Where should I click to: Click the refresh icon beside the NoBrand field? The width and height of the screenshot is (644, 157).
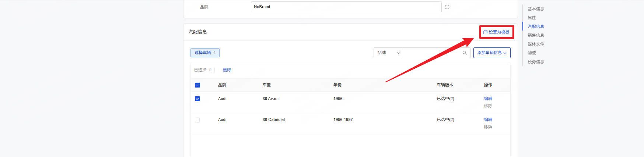(447, 7)
